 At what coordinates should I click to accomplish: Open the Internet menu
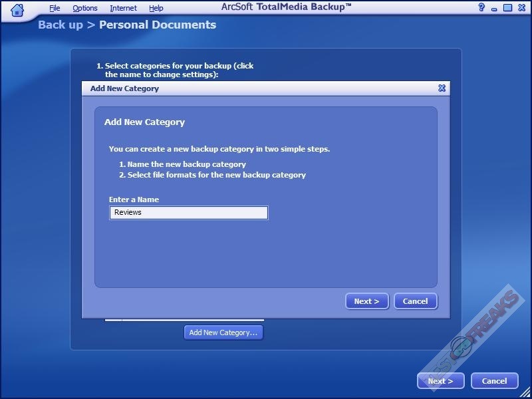click(x=123, y=8)
